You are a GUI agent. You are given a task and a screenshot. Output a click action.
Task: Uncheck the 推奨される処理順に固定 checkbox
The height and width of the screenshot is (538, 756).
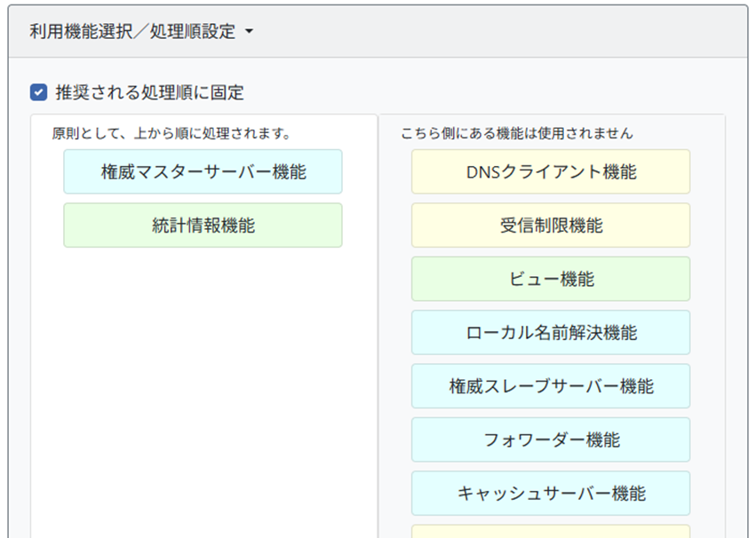[38, 92]
